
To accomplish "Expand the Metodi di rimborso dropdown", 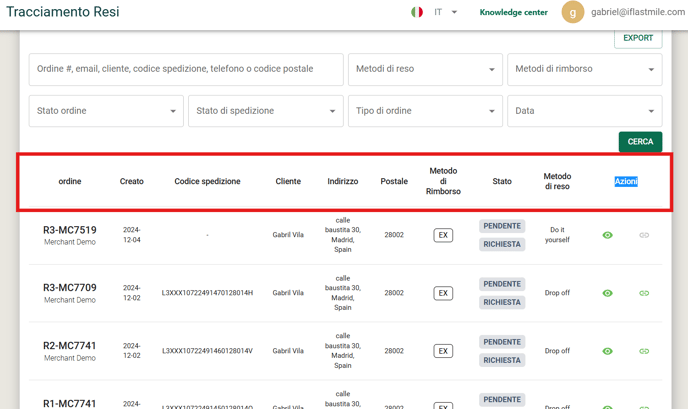I will point(584,69).
